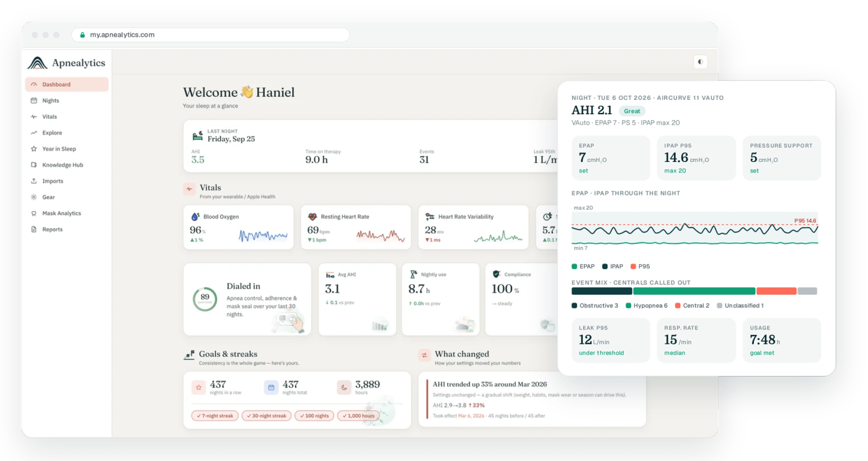Click the Obstructive 3 legend swatch

(x=574, y=305)
